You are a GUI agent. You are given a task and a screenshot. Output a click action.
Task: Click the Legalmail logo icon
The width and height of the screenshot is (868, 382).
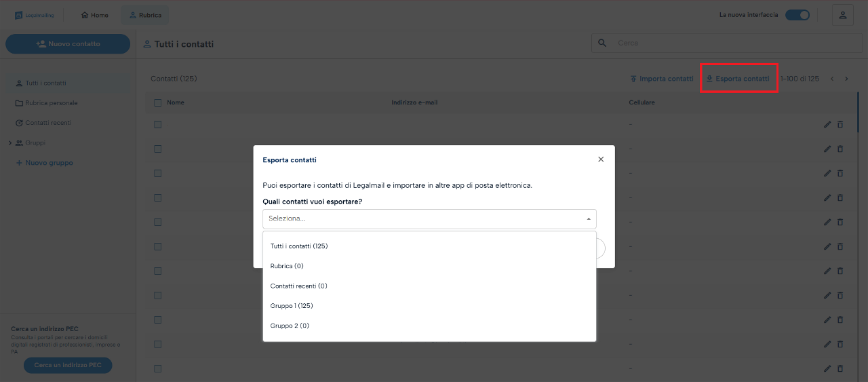point(19,15)
